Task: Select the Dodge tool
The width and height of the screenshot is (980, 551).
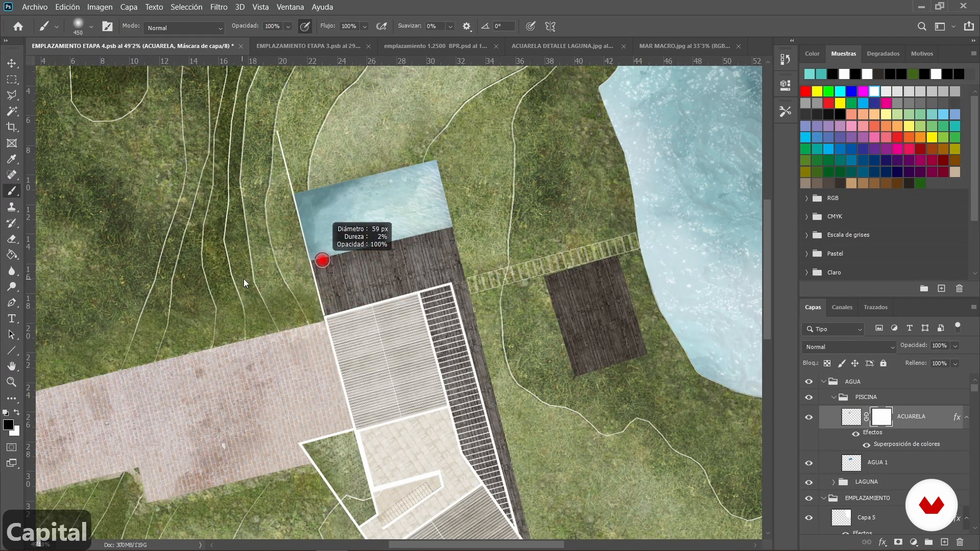Action: point(12,287)
